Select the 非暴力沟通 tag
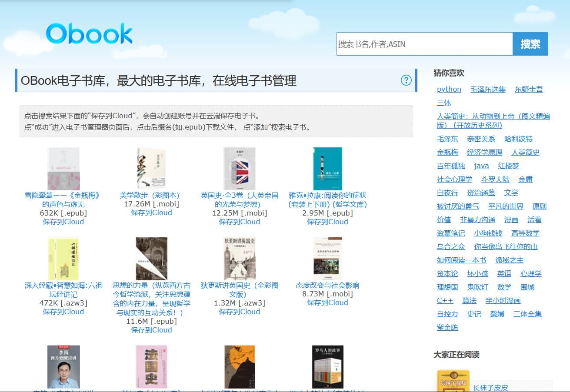Image resolution: width=570 pixels, height=392 pixels. coord(477,219)
